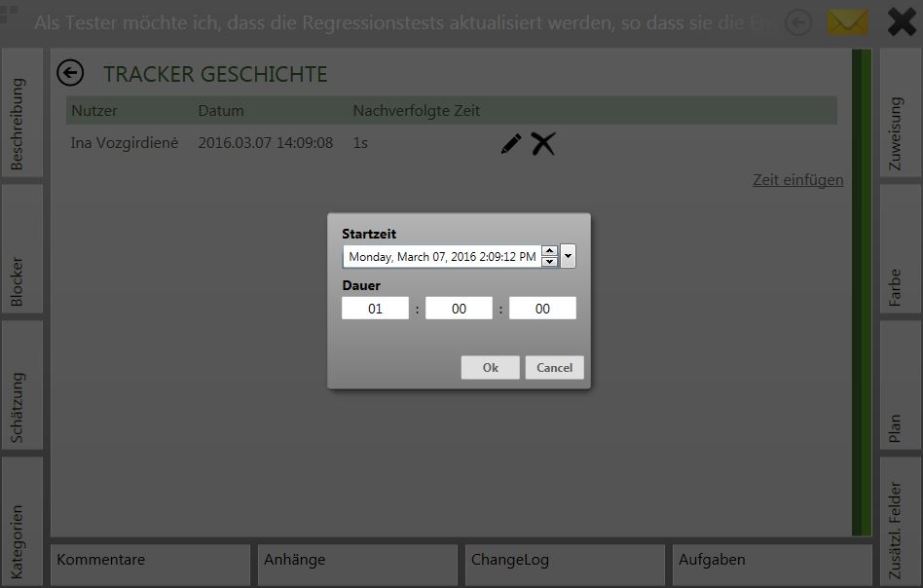Focus the Dauer seconds field
The width and height of the screenshot is (923, 588).
542,309
